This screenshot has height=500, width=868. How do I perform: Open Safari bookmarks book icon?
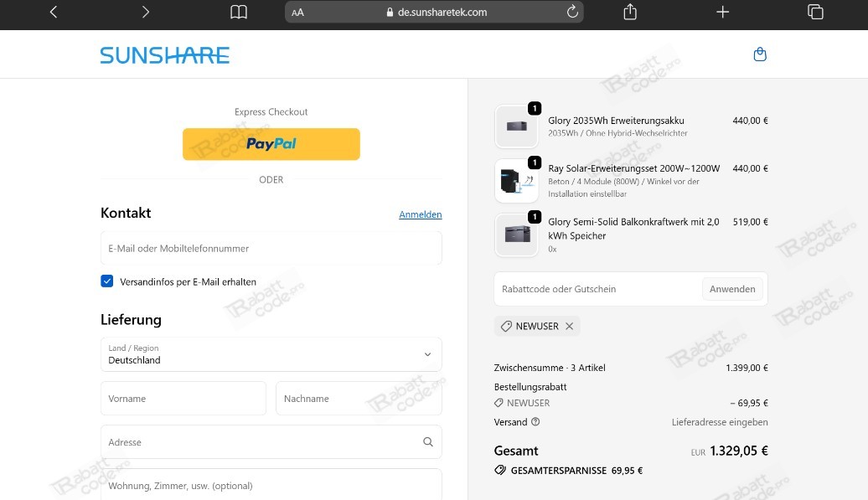click(x=239, y=13)
